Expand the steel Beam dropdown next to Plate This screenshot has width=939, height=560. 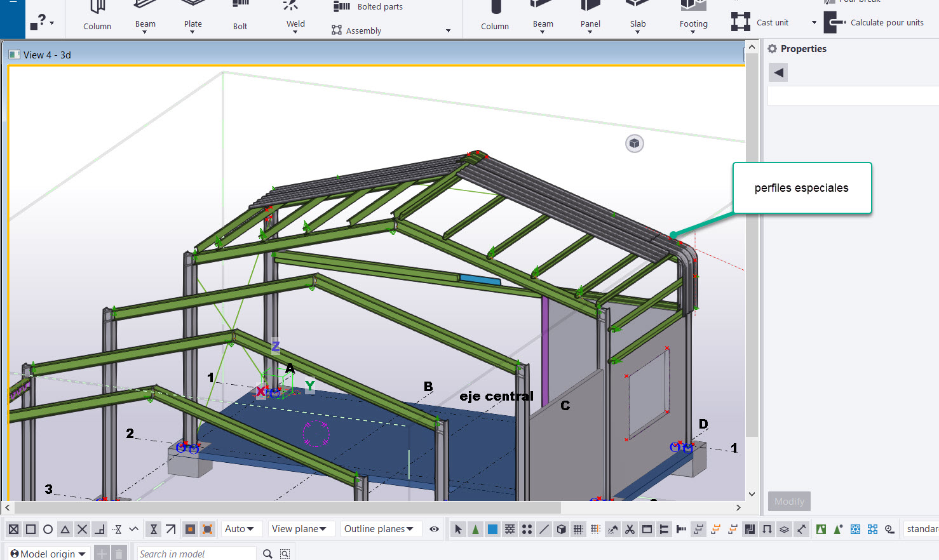[145, 32]
